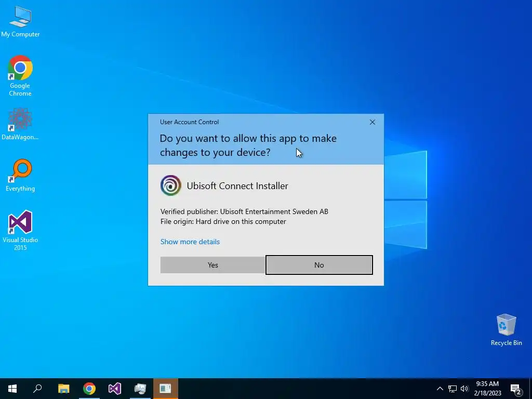Viewport: 532px width, 399px height.
Task: Click Ubisoft Connect Installer app name
Action: [237, 186]
